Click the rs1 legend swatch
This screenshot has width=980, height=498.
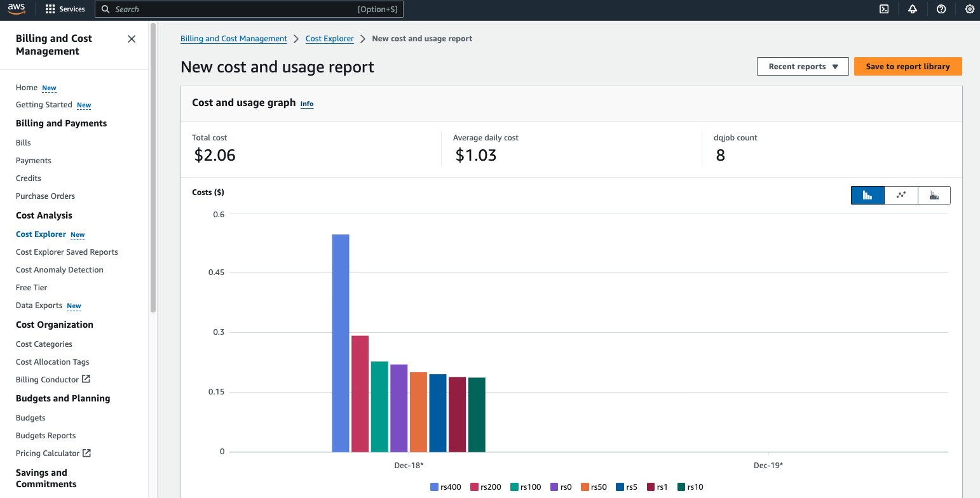tap(651, 487)
